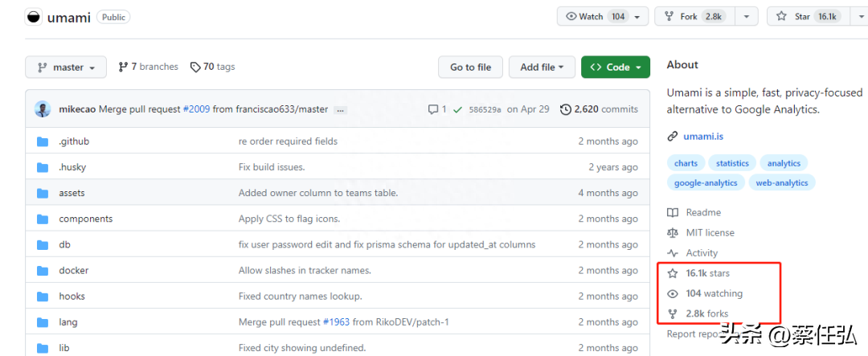Open the Activity link in About
The height and width of the screenshot is (356, 868).
point(693,253)
